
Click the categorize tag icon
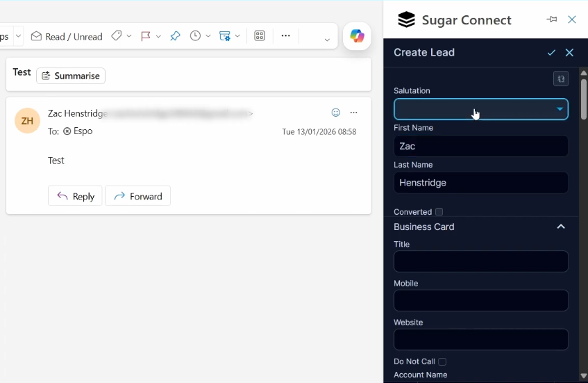tap(116, 36)
